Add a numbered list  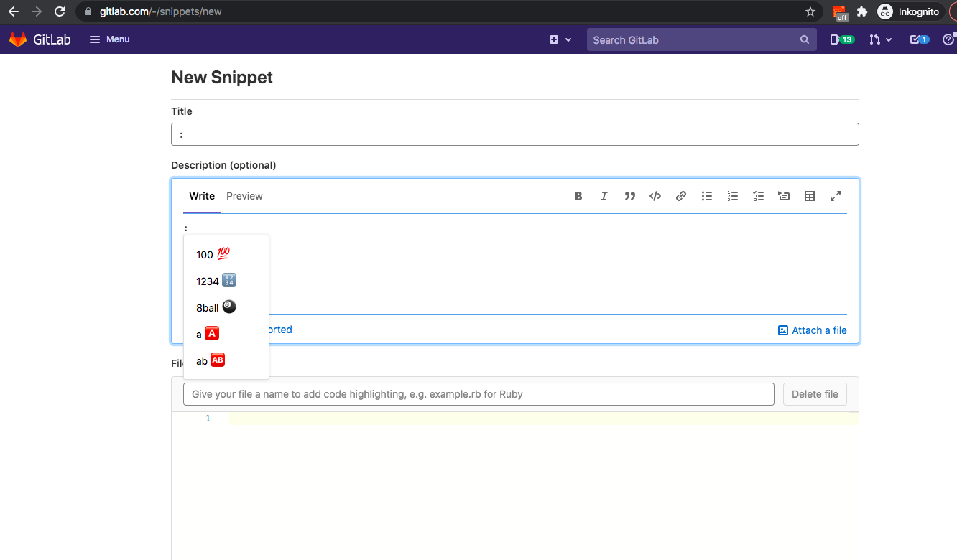733,196
